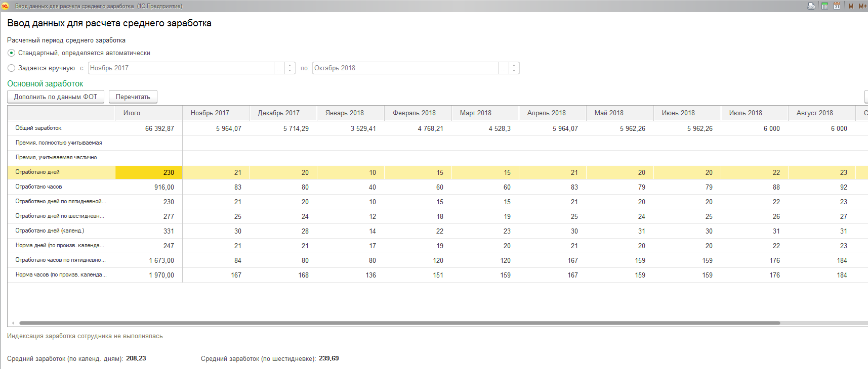Screen dimensions: 868x369
Task: Click the horizontal scrollbar under the table
Action: coord(399,322)
